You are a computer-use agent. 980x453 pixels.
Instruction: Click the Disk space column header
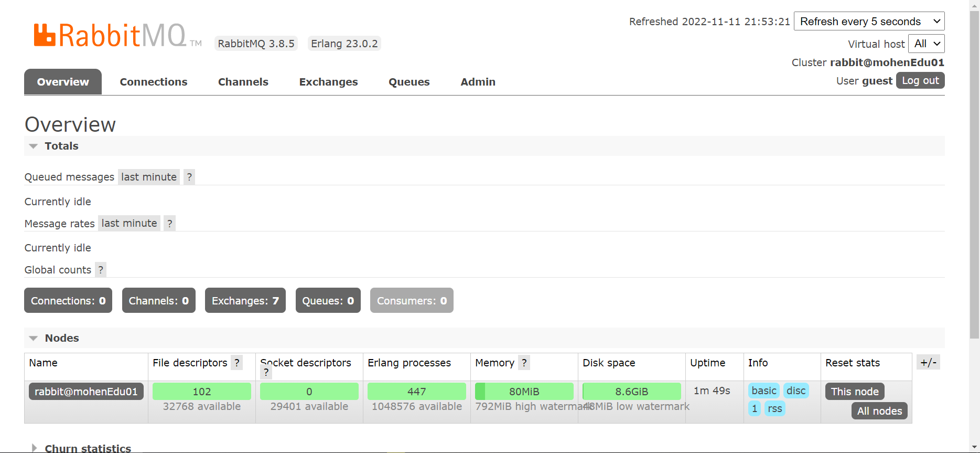point(609,363)
